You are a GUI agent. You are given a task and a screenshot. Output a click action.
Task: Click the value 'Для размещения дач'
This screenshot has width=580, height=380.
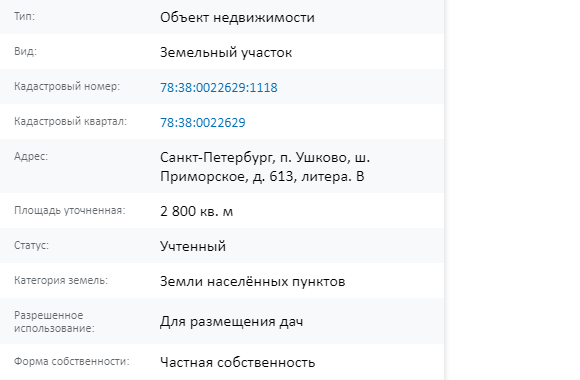click(232, 322)
